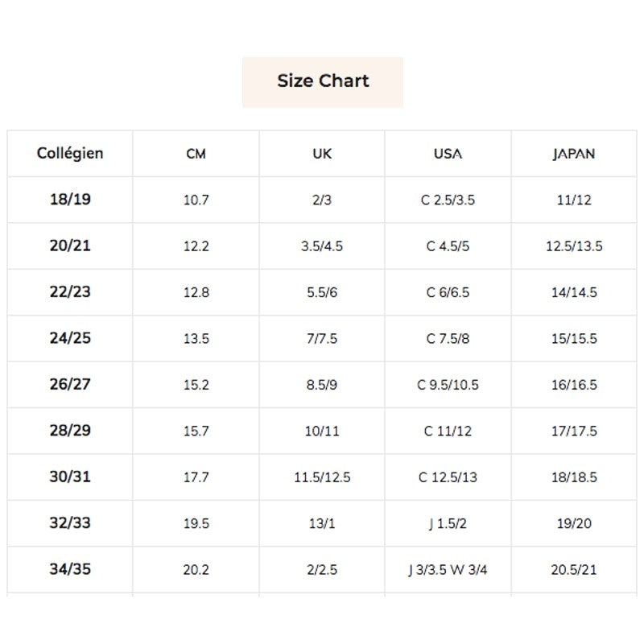Select the 20/21 size row label
This screenshot has width=644, height=644.
pos(70,246)
